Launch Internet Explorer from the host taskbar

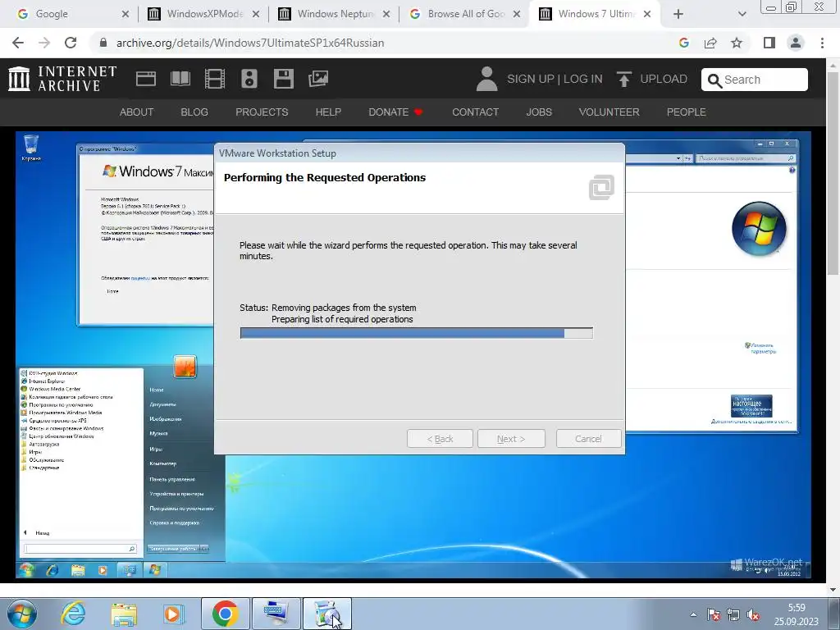(x=73, y=614)
